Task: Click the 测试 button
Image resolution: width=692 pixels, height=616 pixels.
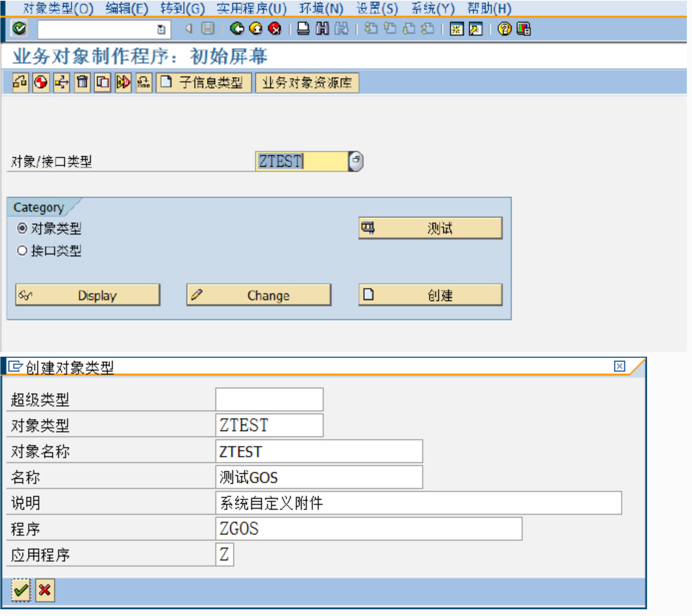Action: pos(431,228)
